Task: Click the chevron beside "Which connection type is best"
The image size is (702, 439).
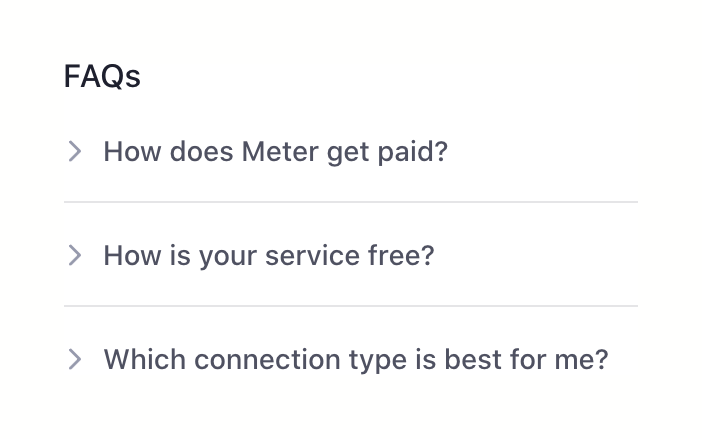Action: point(74,360)
